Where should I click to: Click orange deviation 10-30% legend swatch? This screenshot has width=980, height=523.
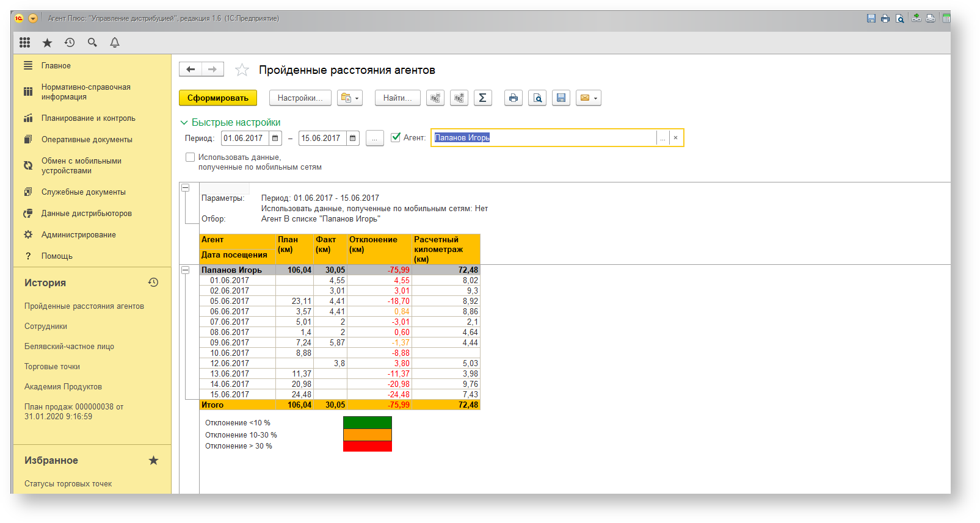pyautogui.click(x=367, y=435)
